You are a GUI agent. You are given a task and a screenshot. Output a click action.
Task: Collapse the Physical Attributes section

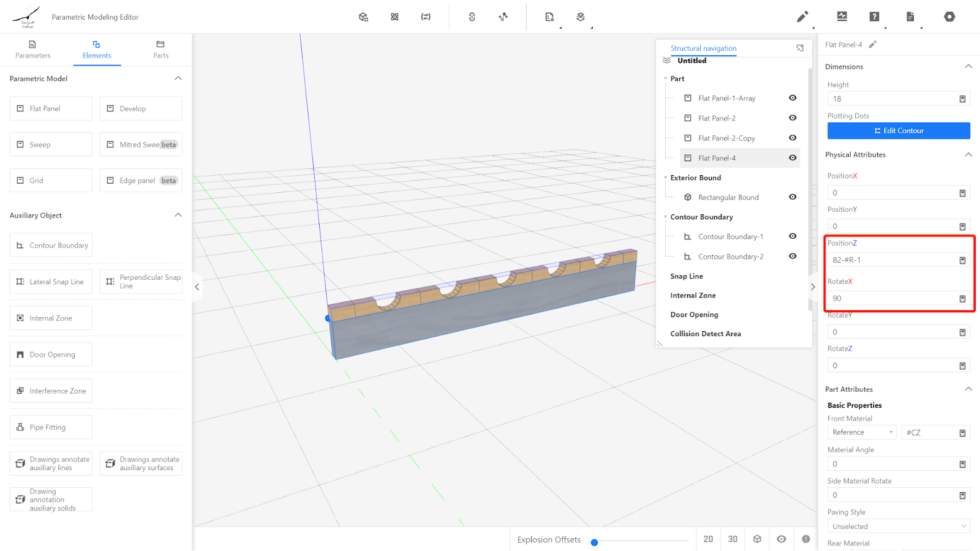968,155
